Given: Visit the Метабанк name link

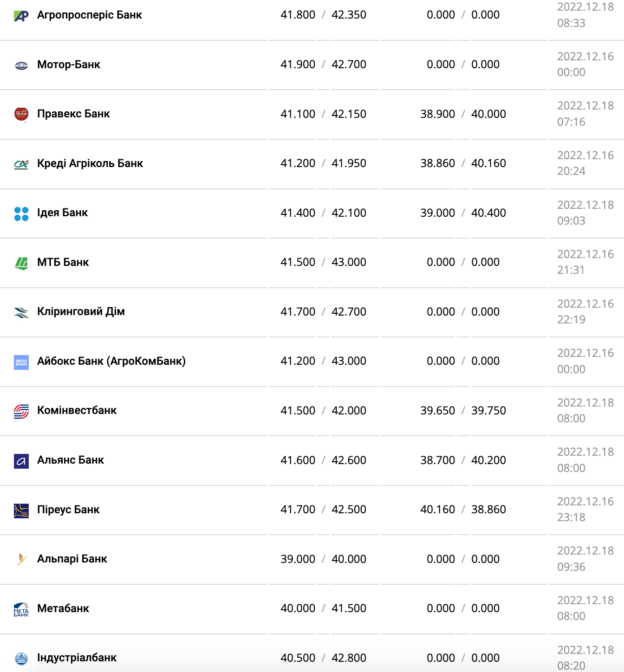Looking at the screenshot, I should click(x=63, y=608).
